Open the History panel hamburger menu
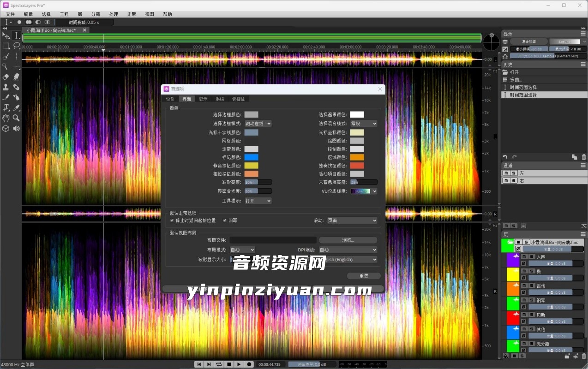Image resolution: width=588 pixels, height=369 pixels. tap(583, 65)
